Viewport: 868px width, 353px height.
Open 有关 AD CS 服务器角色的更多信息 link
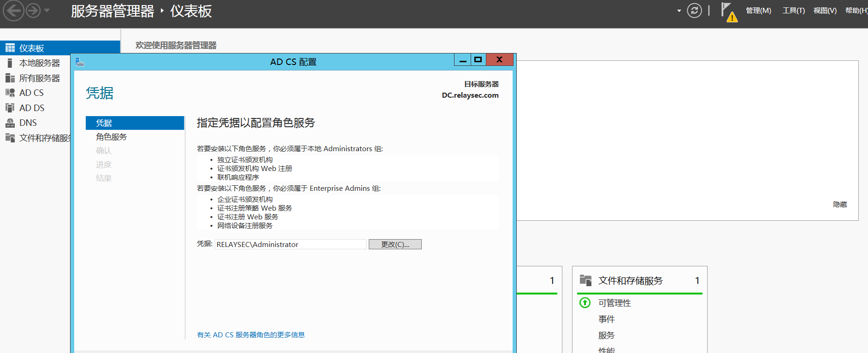251,335
